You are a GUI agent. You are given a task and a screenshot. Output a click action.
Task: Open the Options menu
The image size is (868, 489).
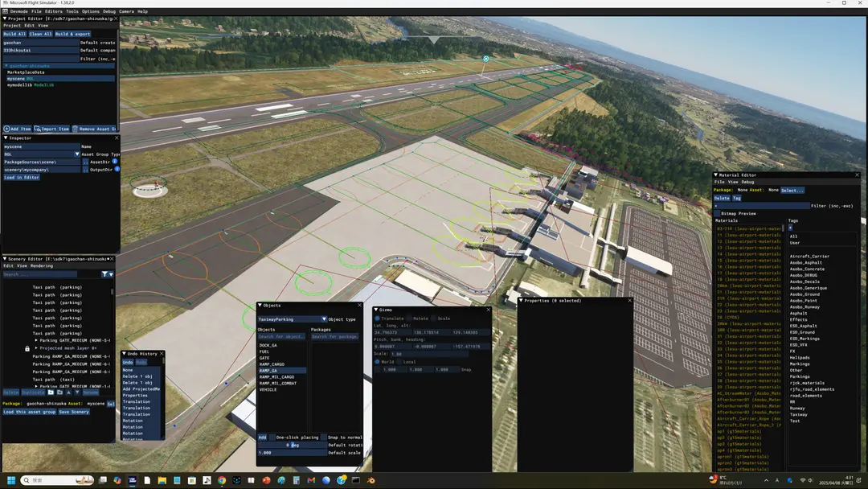(x=91, y=11)
